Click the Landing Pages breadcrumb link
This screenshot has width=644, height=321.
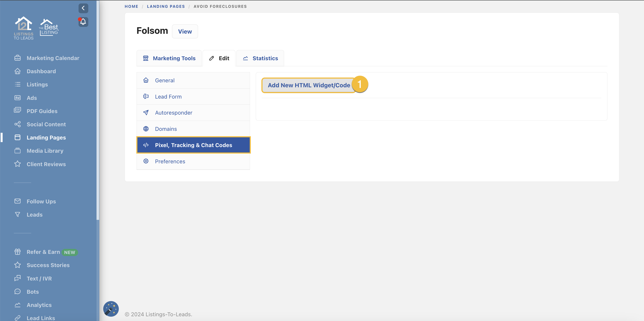point(166,6)
